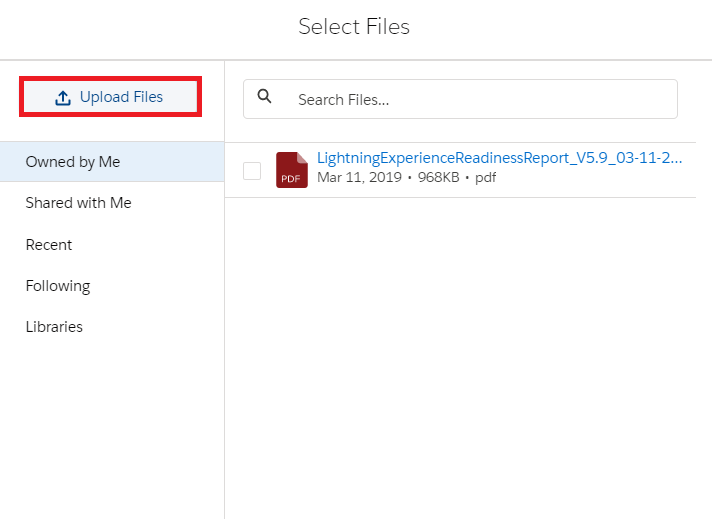Click the pdf extension label in file details
712x519 pixels.
[x=485, y=178]
